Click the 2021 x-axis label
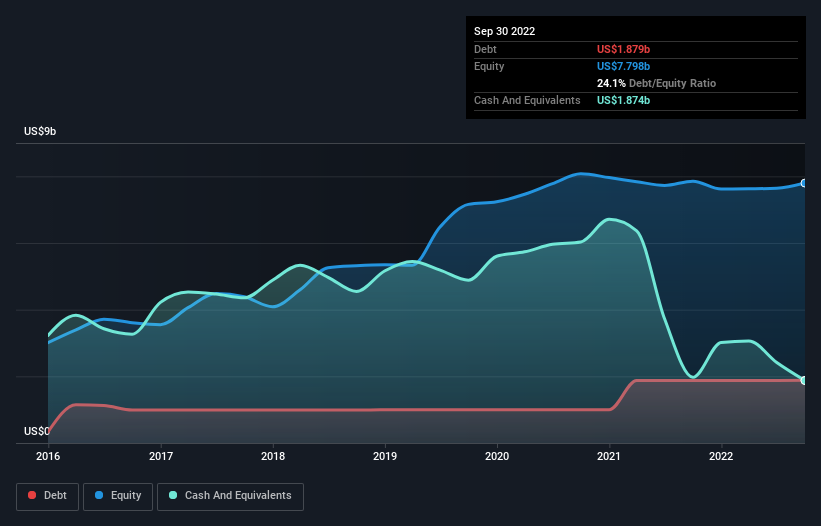The height and width of the screenshot is (526, 821). (609, 456)
